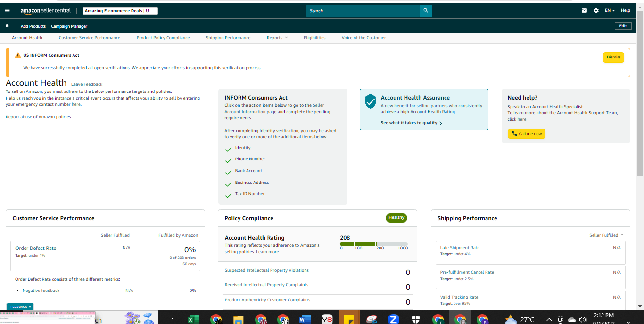Click the Account Health Assurance shield icon
Viewport: 644px width, 324px height.
[371, 101]
